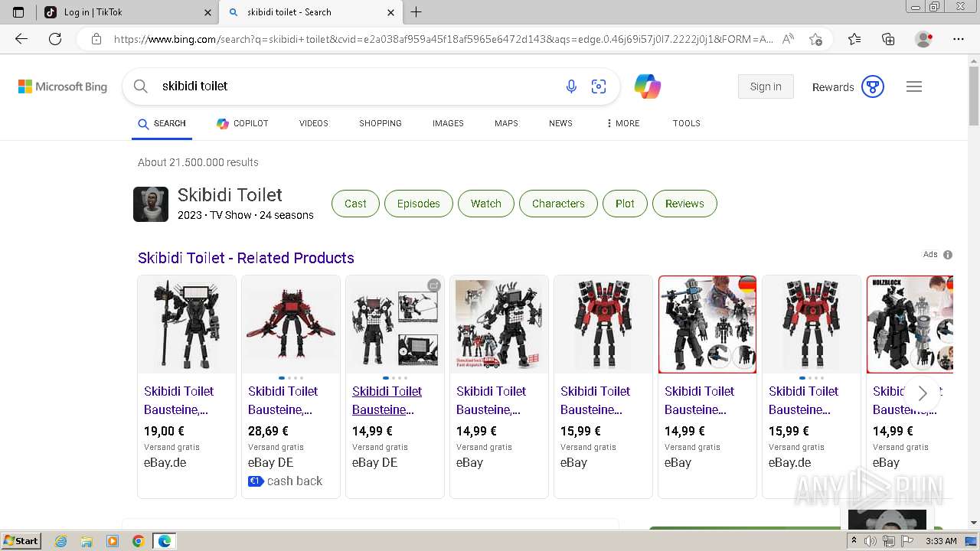Open the tab actions menu icon
Viewport: 980px width, 551px height.
click(18, 12)
